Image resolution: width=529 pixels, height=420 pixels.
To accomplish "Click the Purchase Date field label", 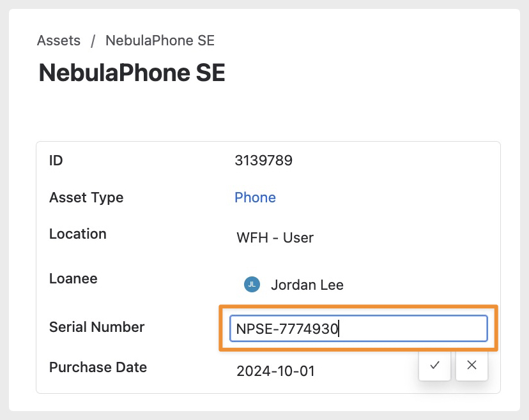I will pos(98,367).
